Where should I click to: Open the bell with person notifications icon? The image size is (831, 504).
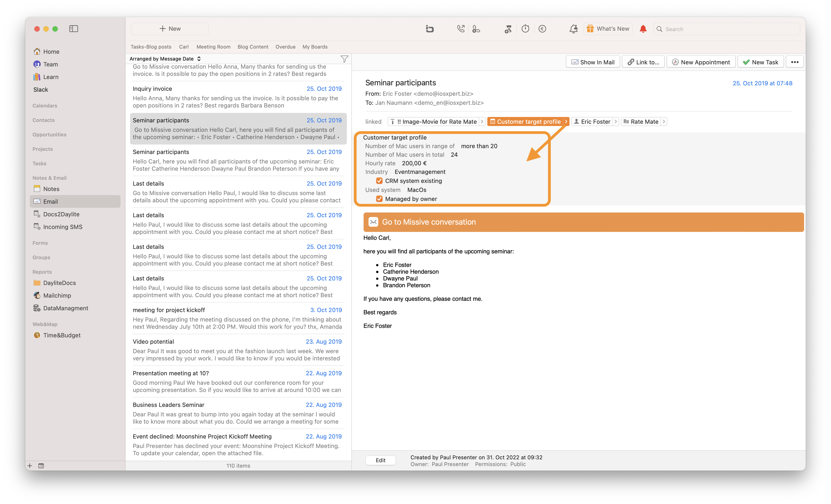[x=573, y=29]
